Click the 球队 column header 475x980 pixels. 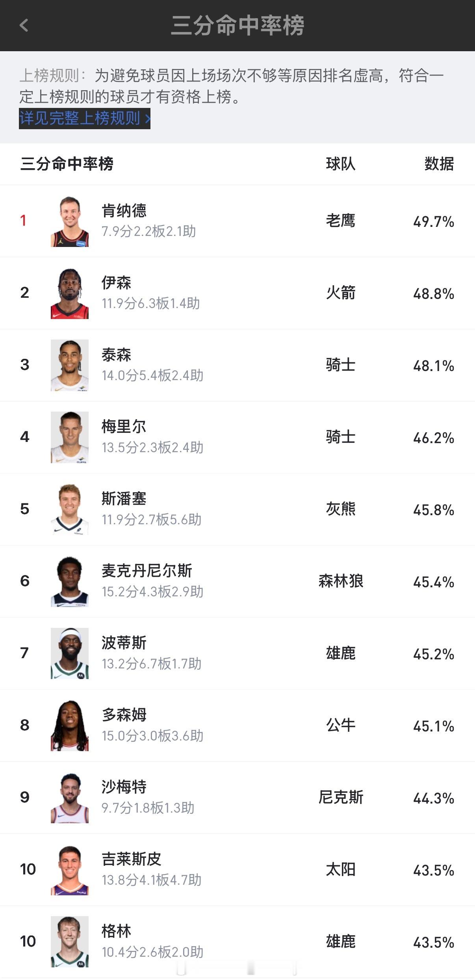(341, 164)
